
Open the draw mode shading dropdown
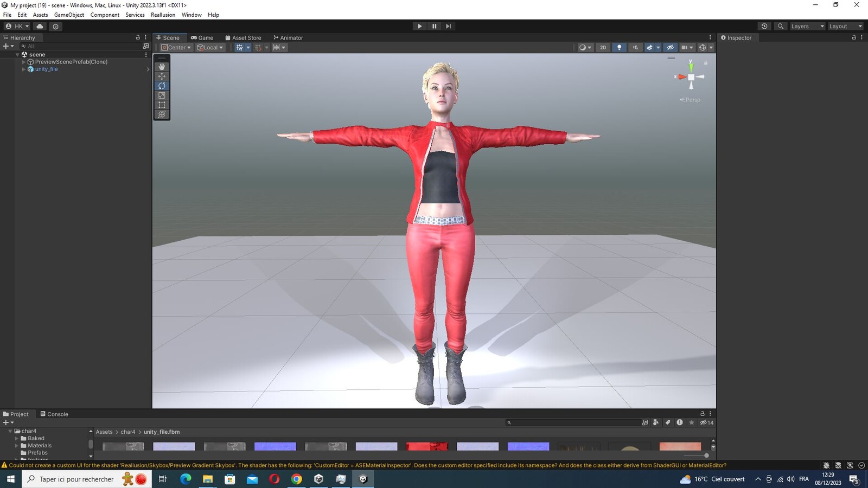point(585,48)
